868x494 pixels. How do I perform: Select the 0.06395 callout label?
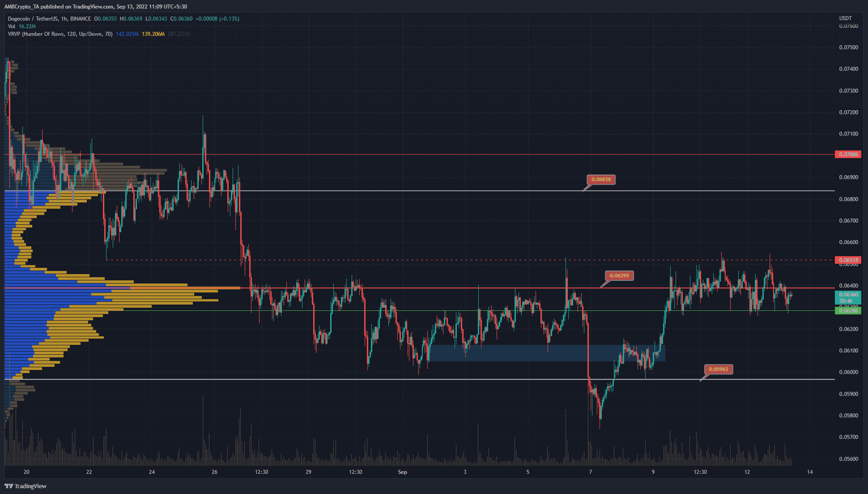619,276
